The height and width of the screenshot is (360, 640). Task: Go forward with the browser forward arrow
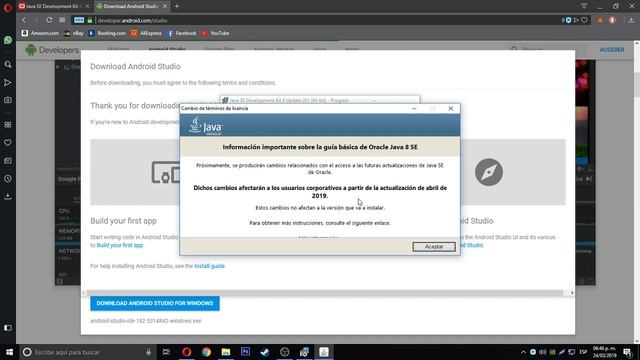(36, 20)
